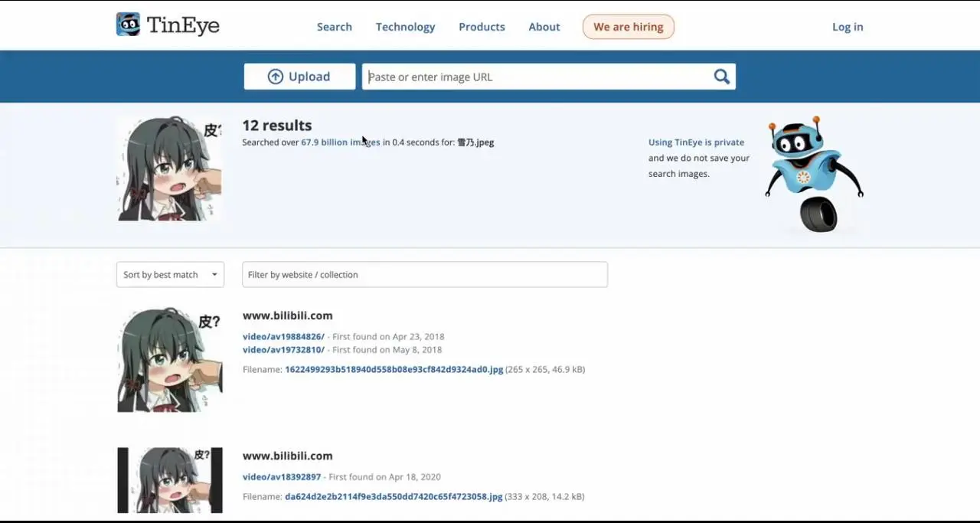
Task: Open filename link da624d2e2b2114f9e3da550dd7420c65f4723058.jpg
Action: pyautogui.click(x=394, y=497)
